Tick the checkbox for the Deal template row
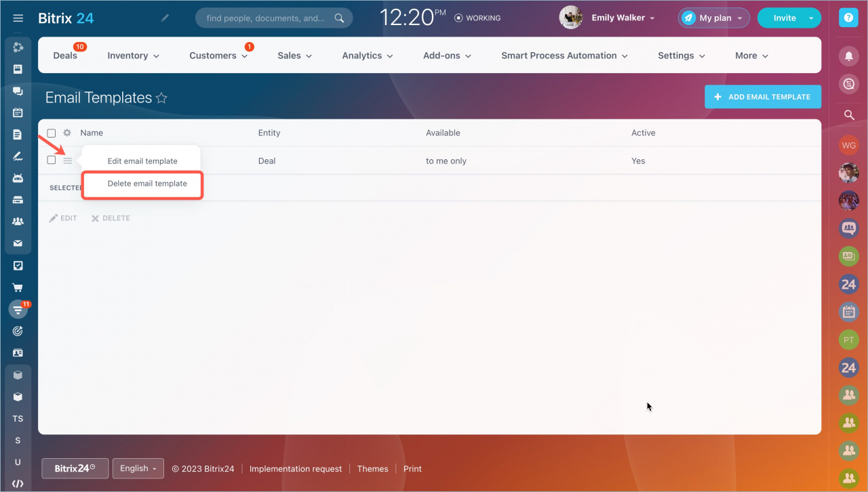 [x=52, y=160]
